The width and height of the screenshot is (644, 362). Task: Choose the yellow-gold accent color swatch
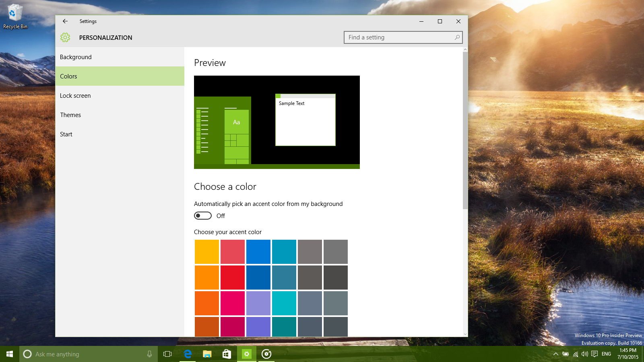point(207,252)
